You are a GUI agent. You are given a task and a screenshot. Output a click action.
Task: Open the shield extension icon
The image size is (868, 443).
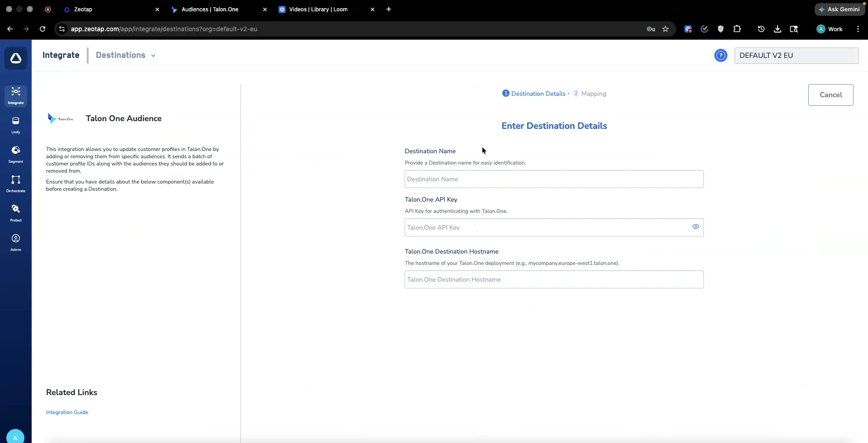tap(721, 29)
